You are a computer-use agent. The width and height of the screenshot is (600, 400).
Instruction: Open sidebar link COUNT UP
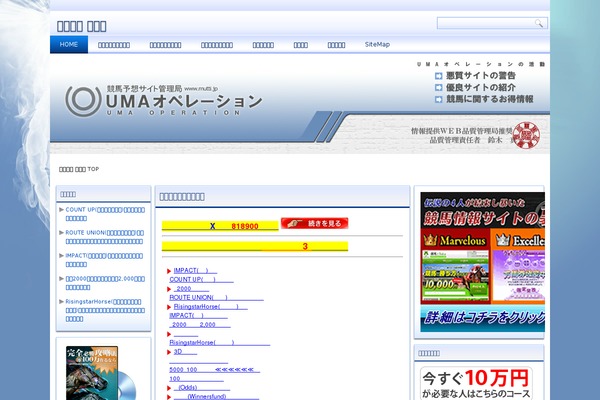[x=105, y=214]
